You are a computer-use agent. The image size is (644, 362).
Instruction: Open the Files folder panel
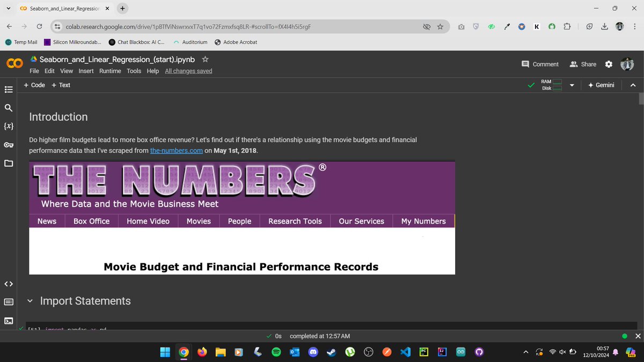(x=9, y=163)
